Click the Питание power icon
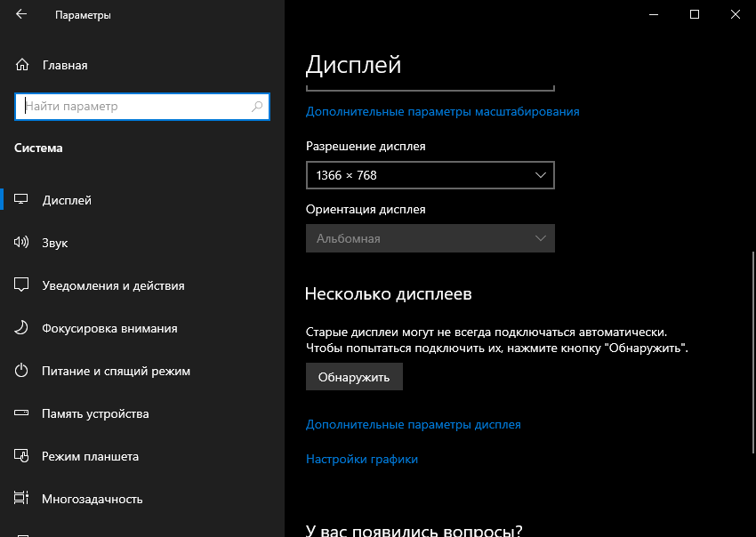Viewport: 756px width, 537px height. tap(21, 370)
